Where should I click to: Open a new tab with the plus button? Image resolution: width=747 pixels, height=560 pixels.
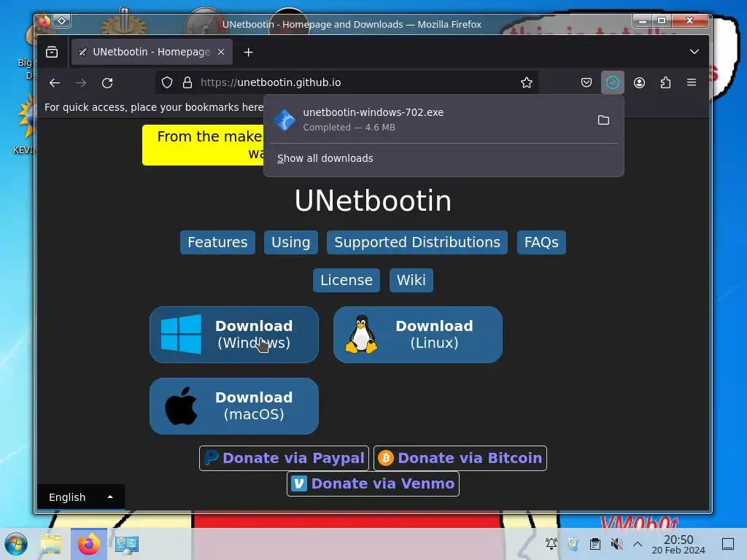(x=248, y=52)
